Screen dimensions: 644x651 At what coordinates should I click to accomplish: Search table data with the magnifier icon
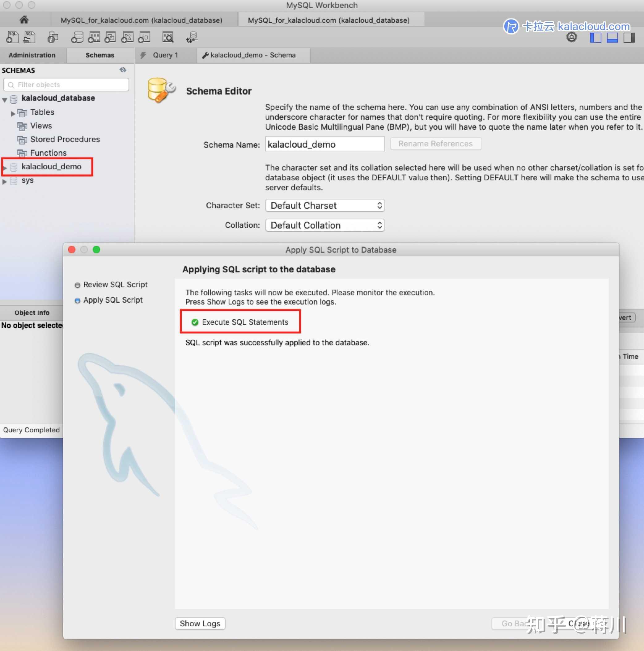[168, 37]
